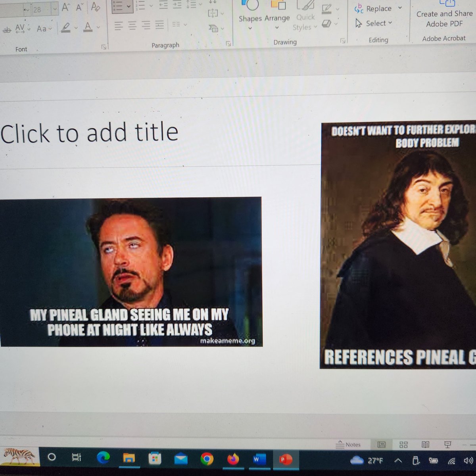Justify the text in Paragraph group
The image size is (476, 476).
click(x=159, y=25)
